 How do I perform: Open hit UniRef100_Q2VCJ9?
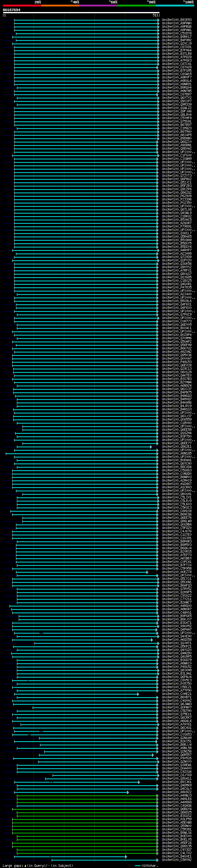click(176, 43)
